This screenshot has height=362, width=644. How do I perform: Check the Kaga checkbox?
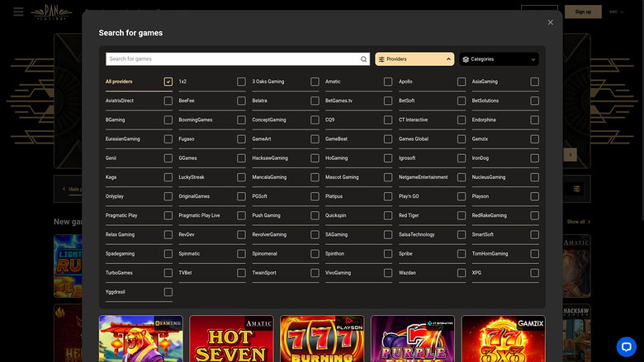click(168, 177)
